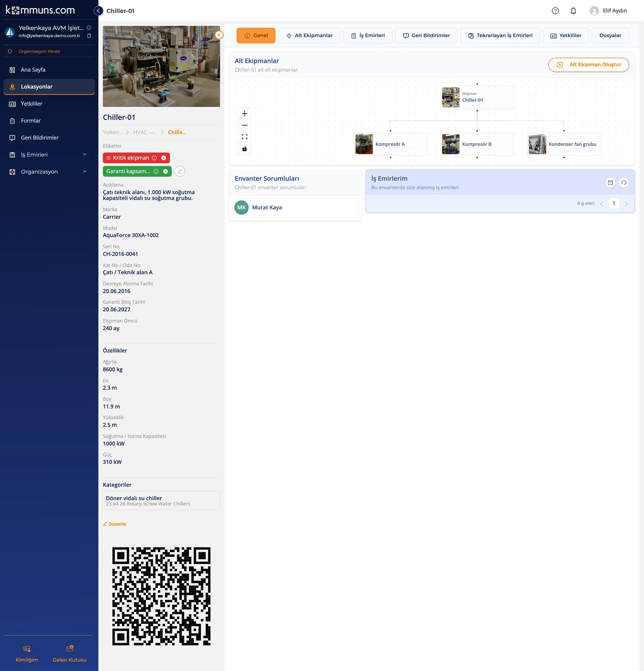
Task: Refresh İş Emirlerim list
Action: pos(624,183)
